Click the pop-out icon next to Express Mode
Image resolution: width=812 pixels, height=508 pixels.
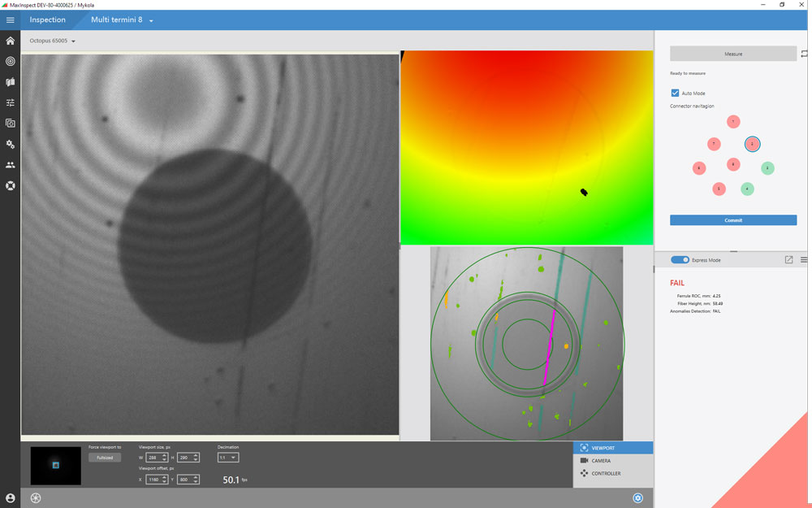(787, 259)
